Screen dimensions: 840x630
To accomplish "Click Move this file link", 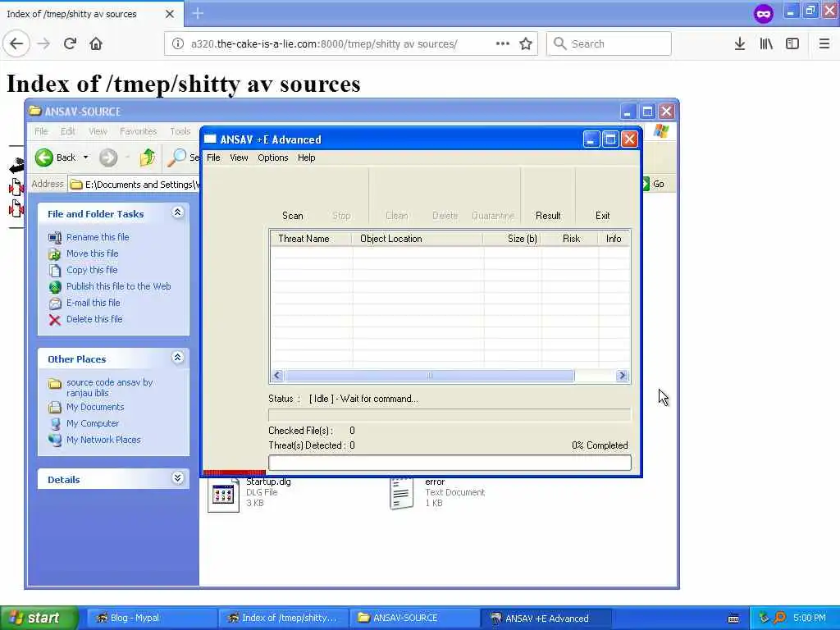I will click(92, 253).
